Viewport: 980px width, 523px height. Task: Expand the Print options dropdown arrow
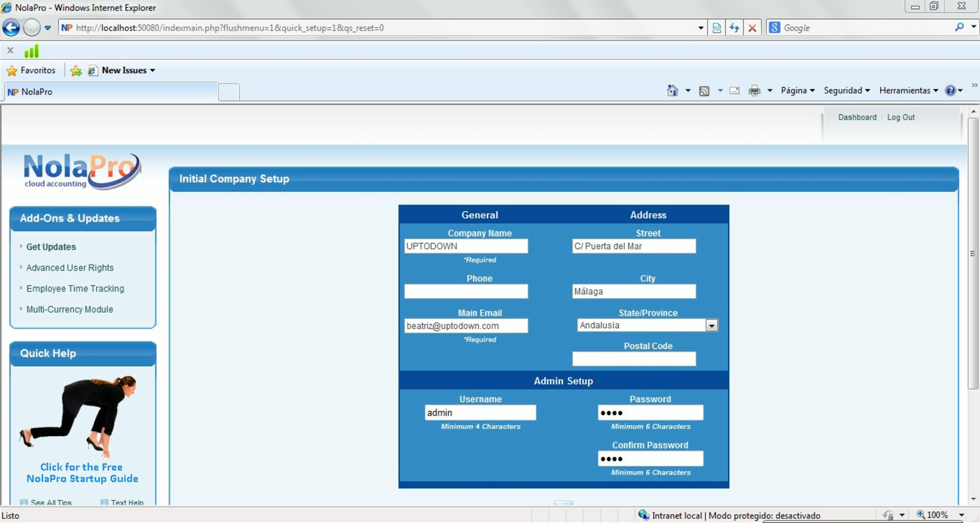click(x=770, y=91)
